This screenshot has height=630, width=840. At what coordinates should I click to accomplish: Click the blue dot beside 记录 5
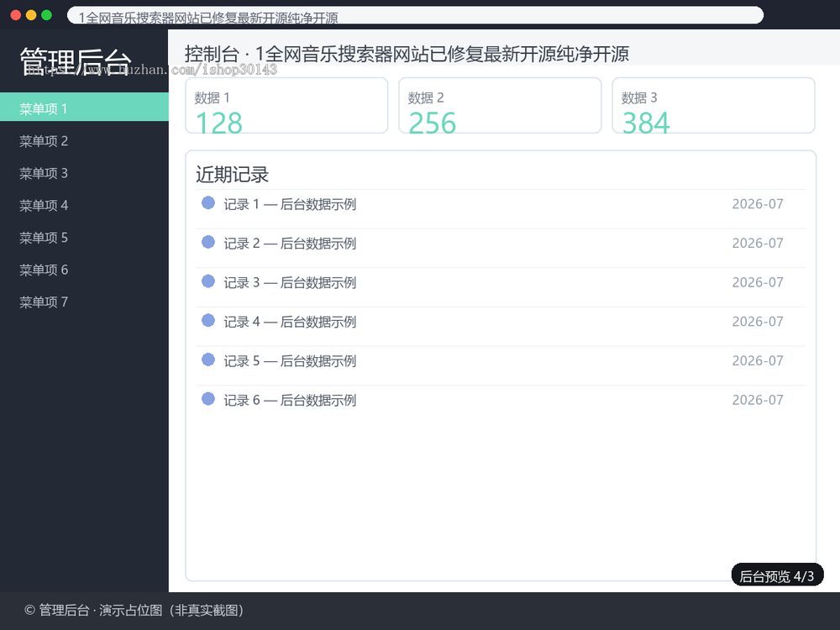[207, 360]
